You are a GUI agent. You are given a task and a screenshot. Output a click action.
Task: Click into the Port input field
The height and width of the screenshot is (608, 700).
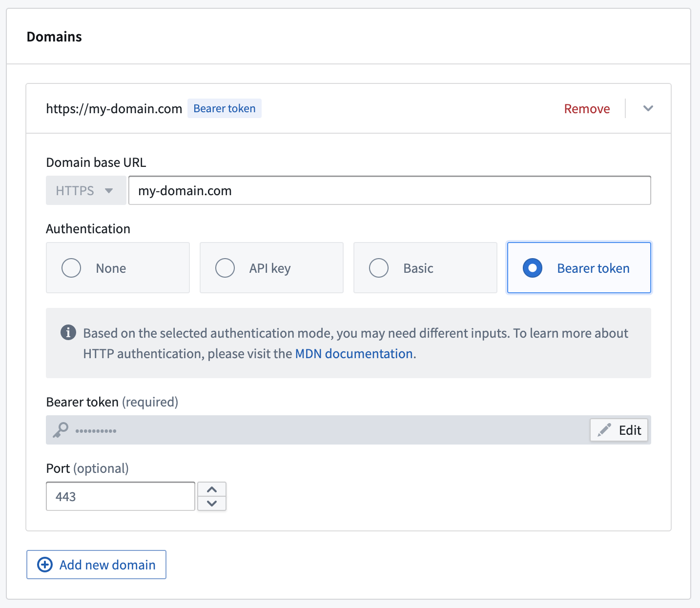[x=121, y=496]
